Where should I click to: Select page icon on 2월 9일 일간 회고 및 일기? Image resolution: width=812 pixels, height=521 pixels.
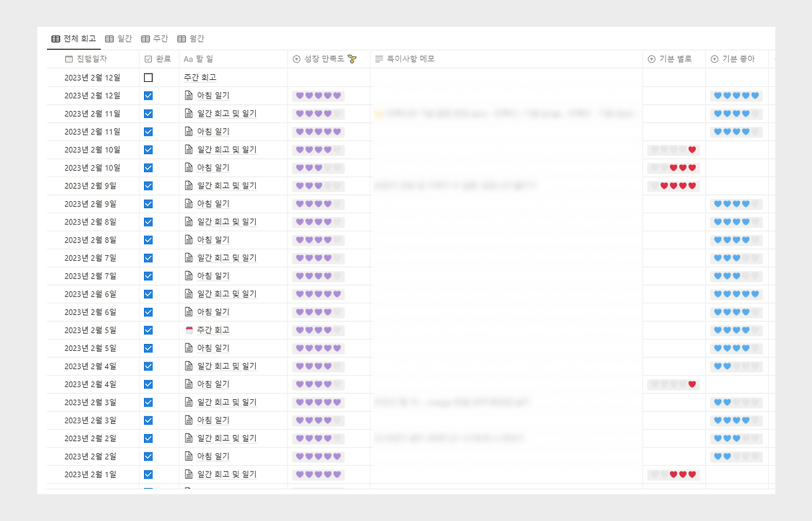(x=188, y=186)
